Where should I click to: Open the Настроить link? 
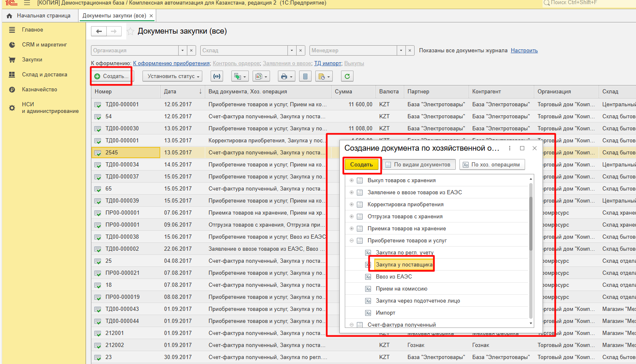tap(524, 51)
